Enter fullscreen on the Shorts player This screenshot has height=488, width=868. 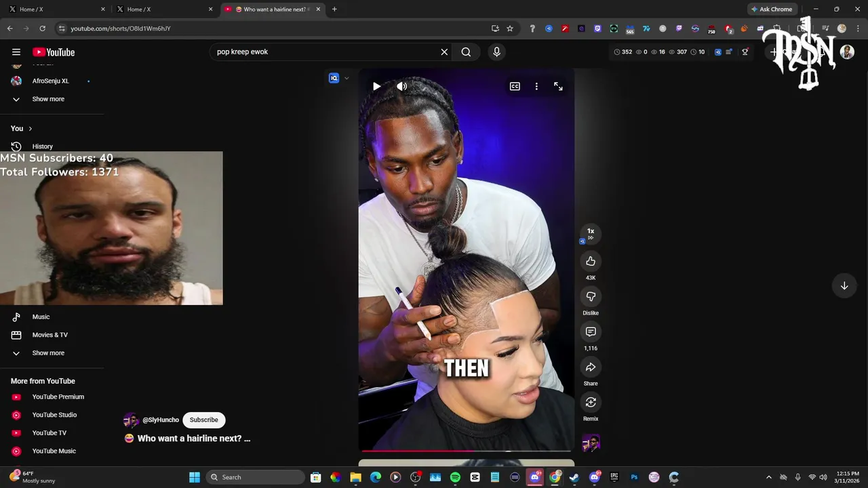[x=558, y=86]
